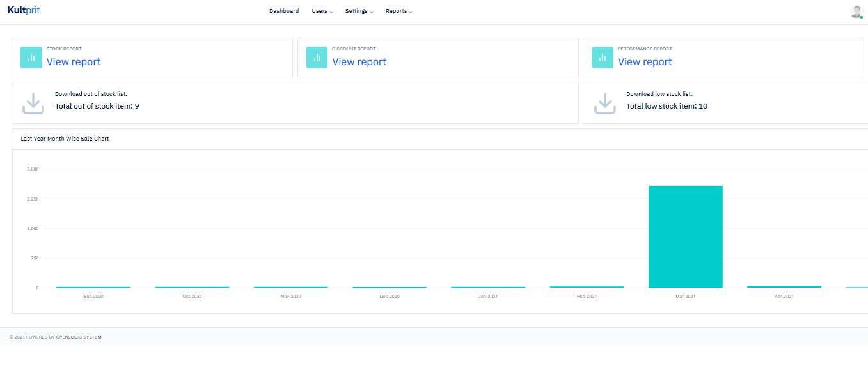Click the low stock download icon
The width and height of the screenshot is (868, 386).
[x=604, y=104]
